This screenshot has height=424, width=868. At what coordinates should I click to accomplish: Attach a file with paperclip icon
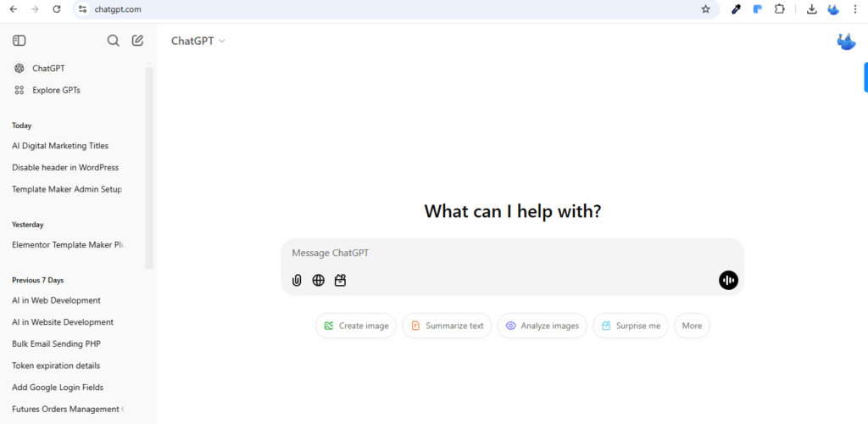point(297,280)
